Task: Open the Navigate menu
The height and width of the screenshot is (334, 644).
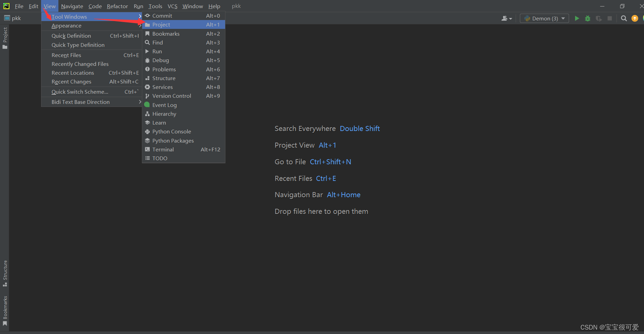Action: coord(72,6)
